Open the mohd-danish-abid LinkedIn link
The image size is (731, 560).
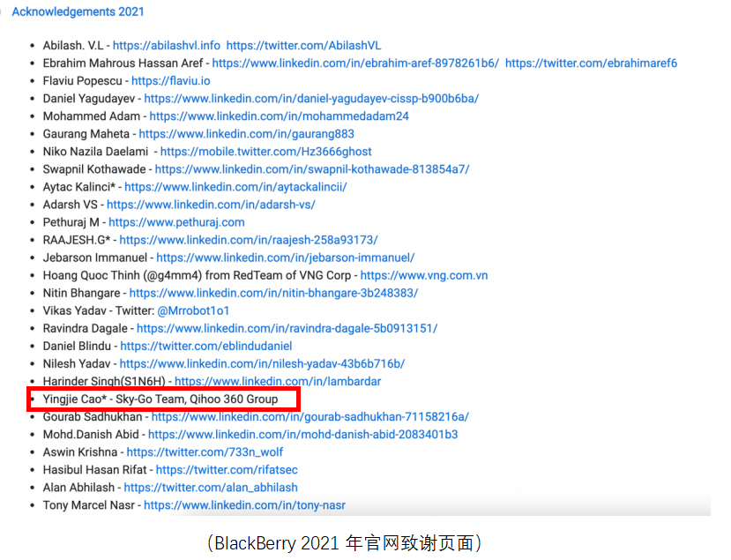click(303, 435)
